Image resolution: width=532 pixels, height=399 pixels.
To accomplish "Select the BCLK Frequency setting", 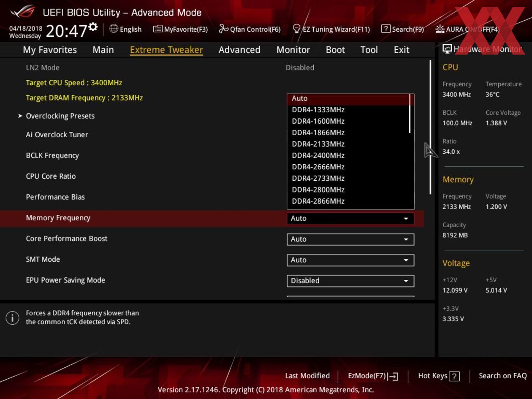I will (52, 155).
